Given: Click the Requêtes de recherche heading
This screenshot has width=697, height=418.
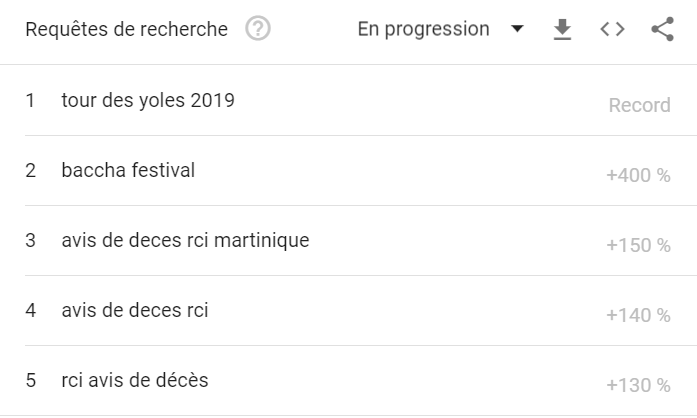Looking at the screenshot, I should 127,29.
